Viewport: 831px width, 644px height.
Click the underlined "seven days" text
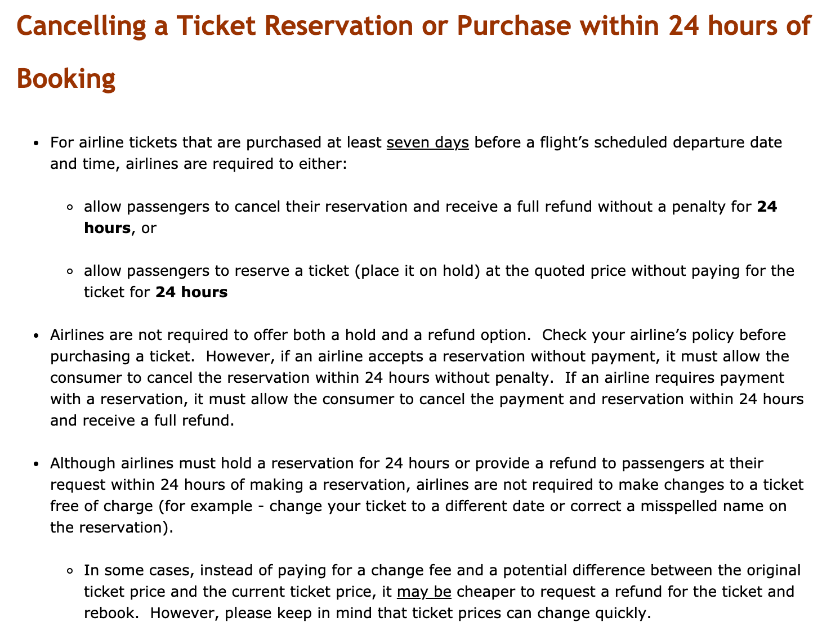(x=428, y=142)
